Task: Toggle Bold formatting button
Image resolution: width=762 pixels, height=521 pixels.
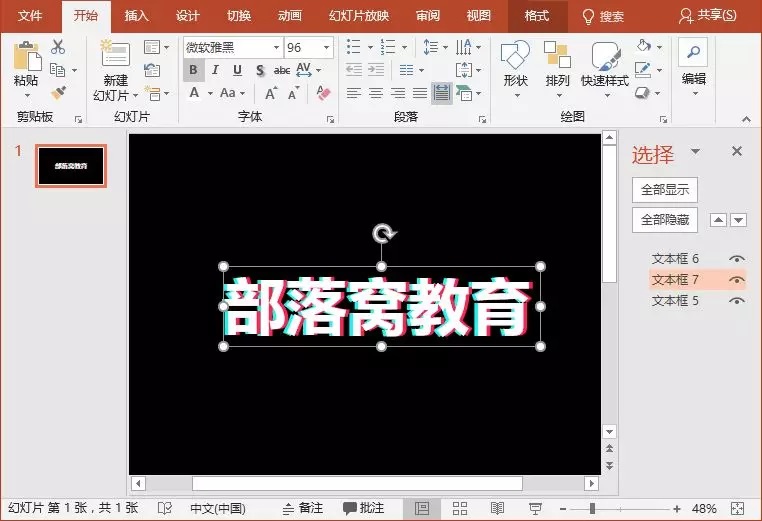Action: pyautogui.click(x=193, y=70)
